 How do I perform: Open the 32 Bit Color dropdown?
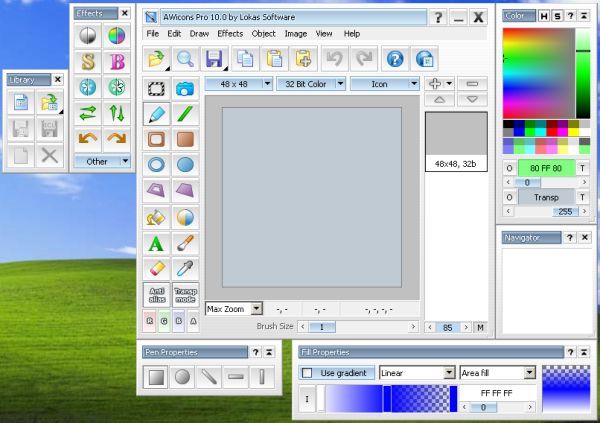311,84
